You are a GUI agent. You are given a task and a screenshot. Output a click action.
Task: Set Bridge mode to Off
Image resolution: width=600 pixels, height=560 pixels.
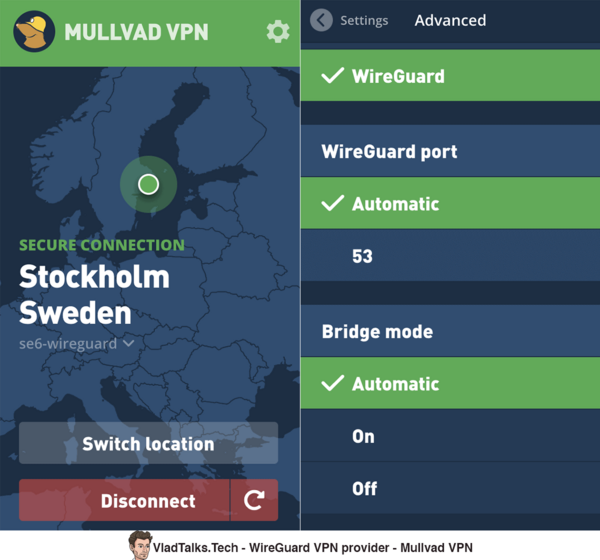click(x=450, y=488)
